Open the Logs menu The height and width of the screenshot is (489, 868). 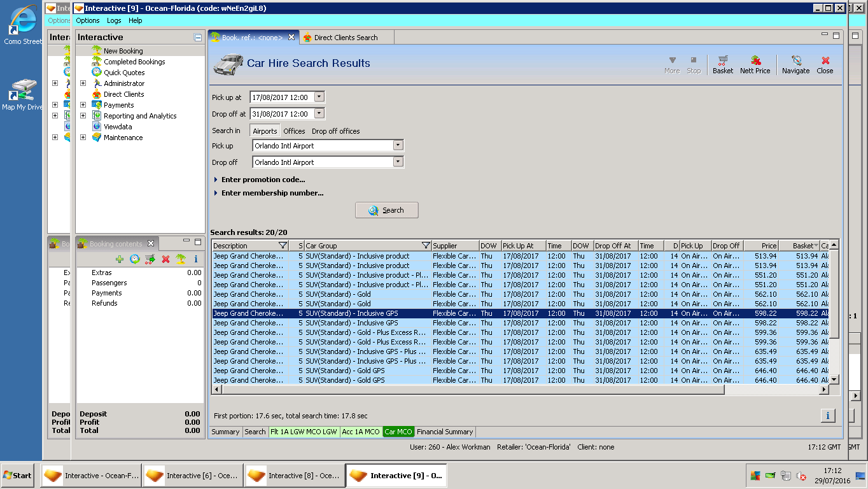114,20
